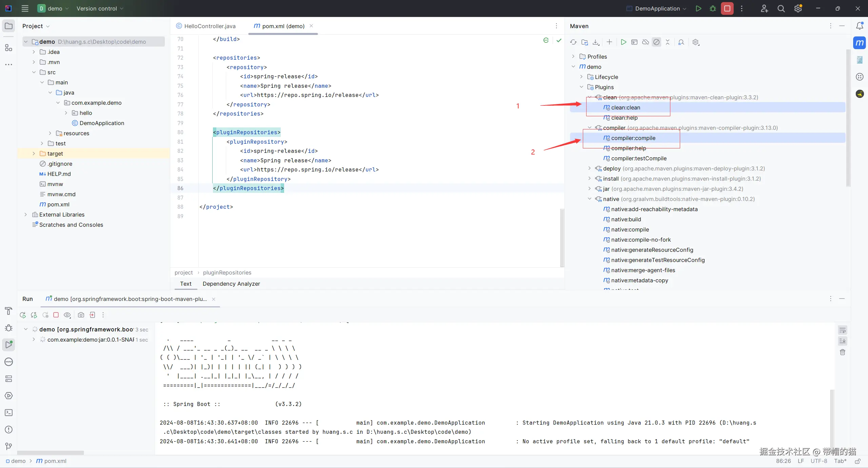Viewport: 868px width, 468px height.
Task: Click the Run console horizontal scrollbar
Action: [x=51, y=453]
